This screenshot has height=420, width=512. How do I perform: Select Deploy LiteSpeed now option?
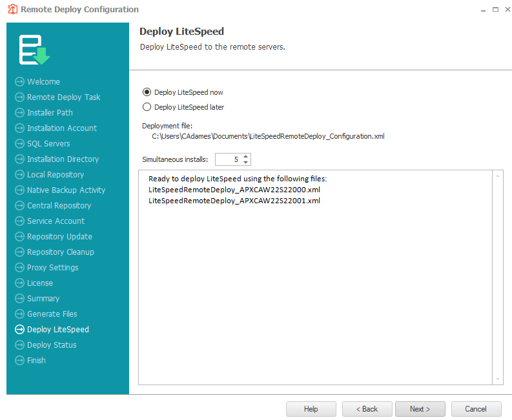click(147, 92)
